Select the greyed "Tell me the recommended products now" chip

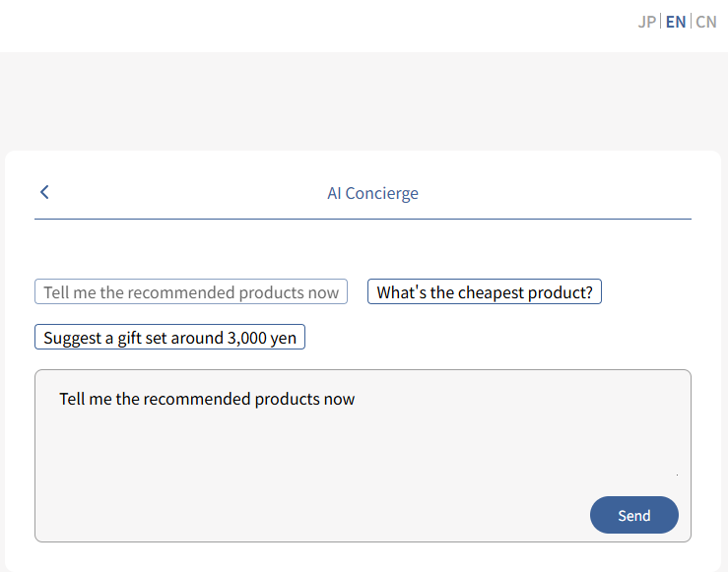191,291
